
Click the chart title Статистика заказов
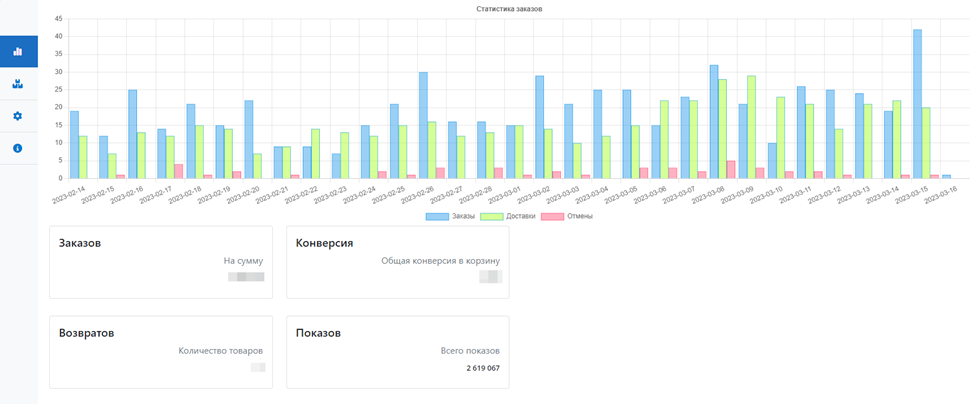pos(510,9)
